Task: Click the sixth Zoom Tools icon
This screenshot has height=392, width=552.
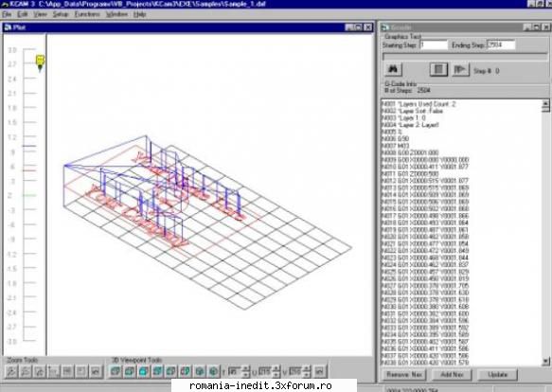Action: click(81, 371)
